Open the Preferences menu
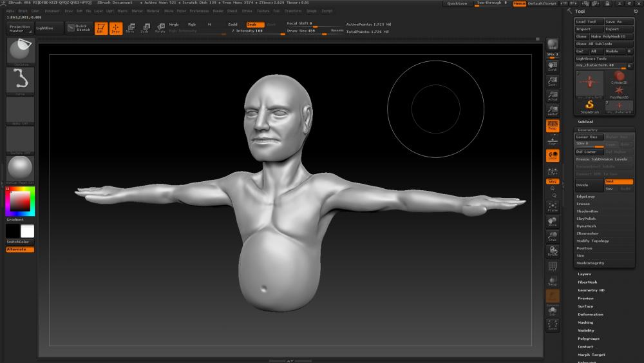The height and width of the screenshot is (363, 644). (199, 11)
